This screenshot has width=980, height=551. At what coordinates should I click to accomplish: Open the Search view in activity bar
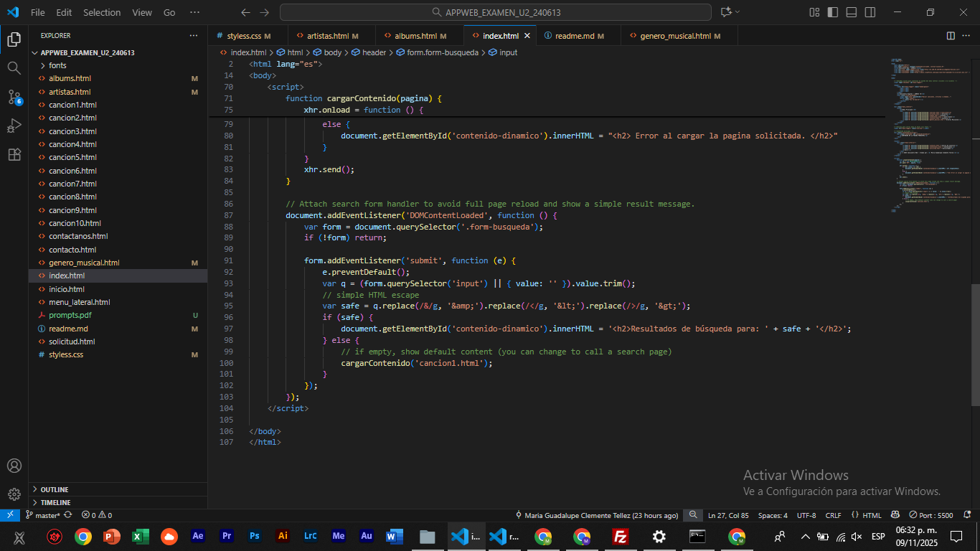(14, 67)
